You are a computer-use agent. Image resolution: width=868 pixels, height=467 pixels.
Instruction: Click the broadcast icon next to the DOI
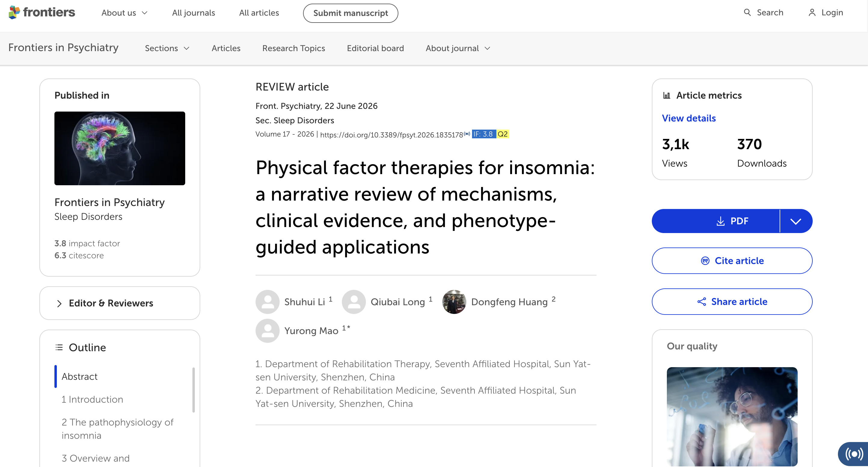point(467,134)
